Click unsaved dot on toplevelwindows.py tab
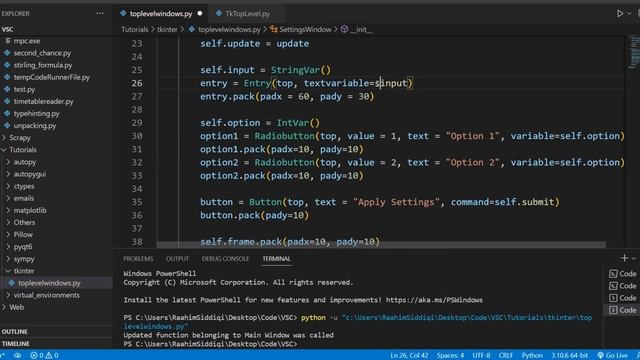640x360 pixels. (x=200, y=13)
